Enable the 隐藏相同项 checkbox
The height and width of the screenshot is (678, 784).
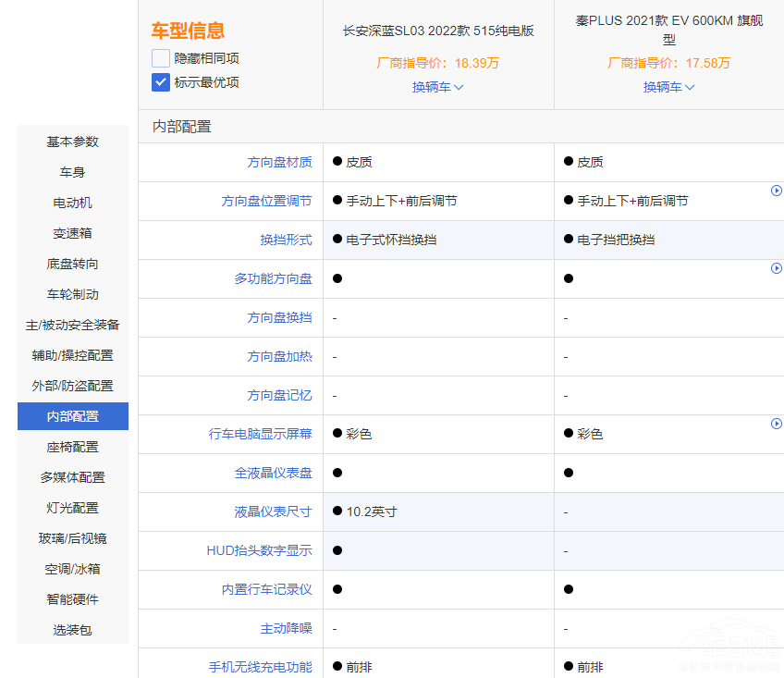161,58
